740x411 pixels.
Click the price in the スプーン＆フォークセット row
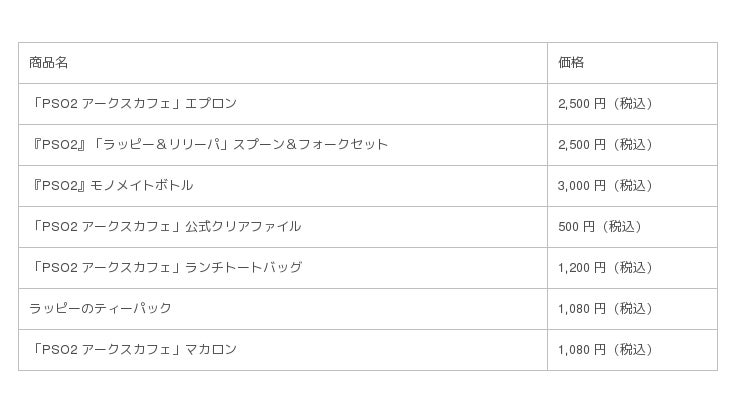pos(605,145)
